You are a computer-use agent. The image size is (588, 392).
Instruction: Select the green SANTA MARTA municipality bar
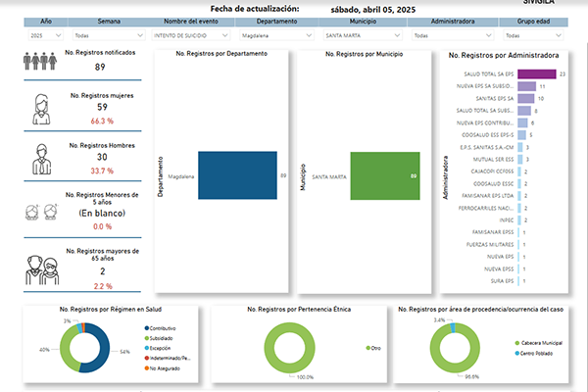pyautogui.click(x=385, y=176)
